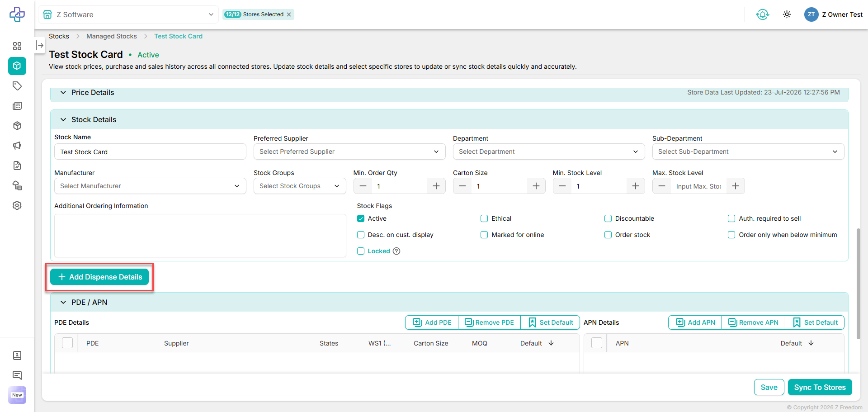Sort PDE table by Default column arrow

click(551, 343)
